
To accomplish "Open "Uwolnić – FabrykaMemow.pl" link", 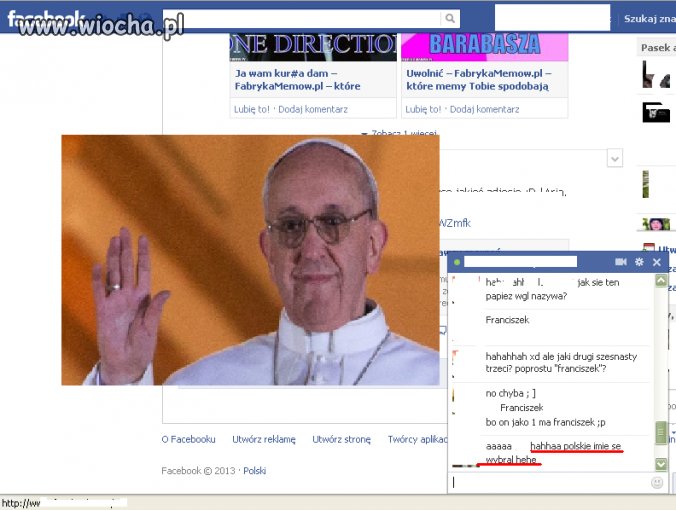I will point(479,79).
